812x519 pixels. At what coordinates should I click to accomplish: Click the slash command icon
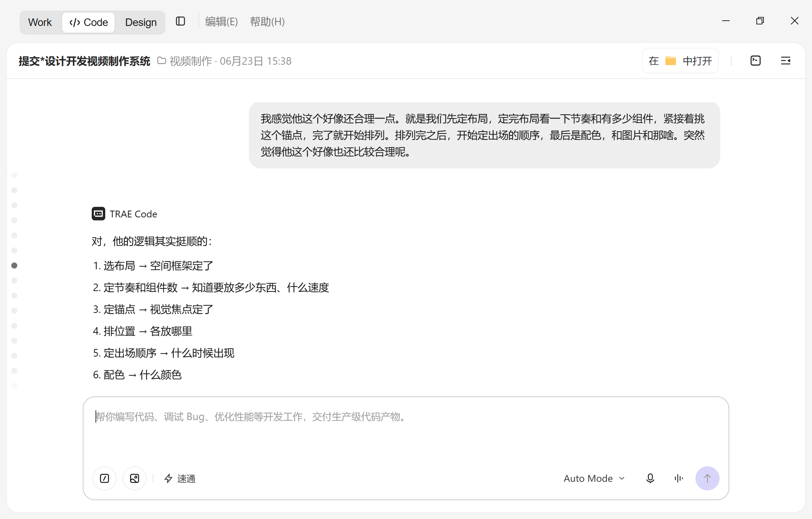pos(105,478)
